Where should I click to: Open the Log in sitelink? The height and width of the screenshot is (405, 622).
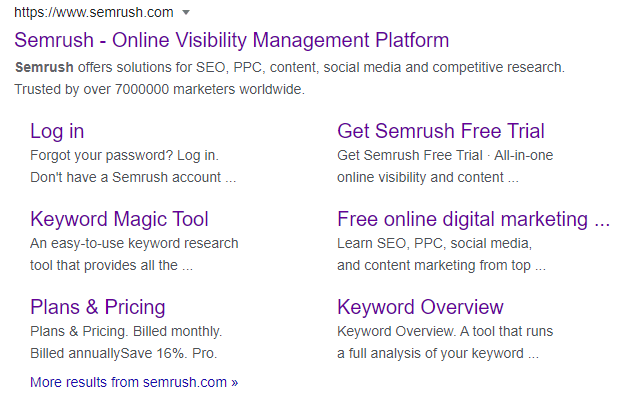pos(57,131)
